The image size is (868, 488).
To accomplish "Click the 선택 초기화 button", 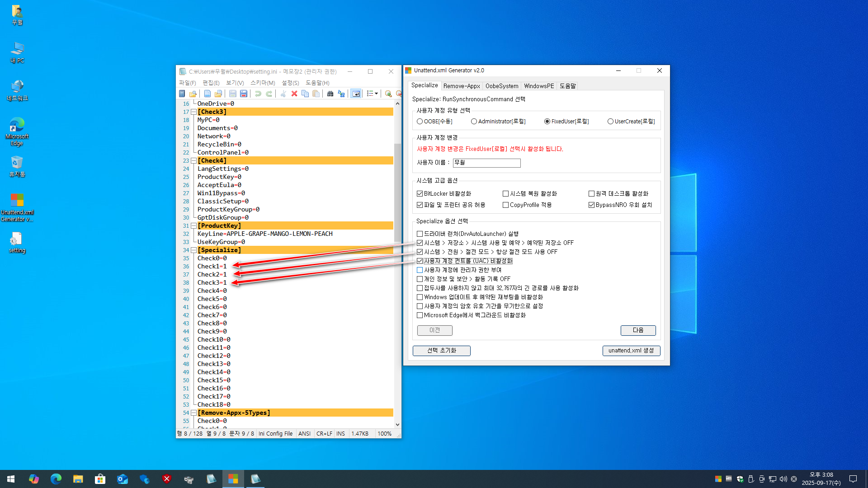I will (x=441, y=351).
